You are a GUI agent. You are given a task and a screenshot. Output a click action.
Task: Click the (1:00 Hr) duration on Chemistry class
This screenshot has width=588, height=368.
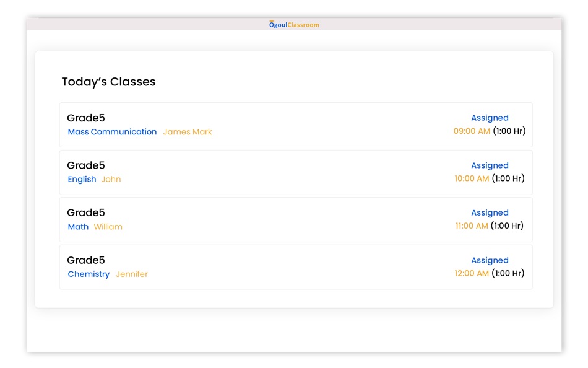509,273
